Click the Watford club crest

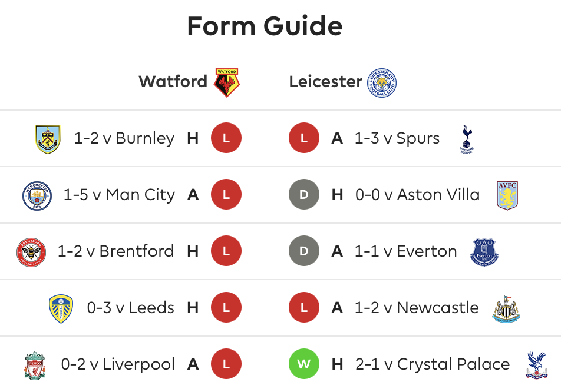227,82
